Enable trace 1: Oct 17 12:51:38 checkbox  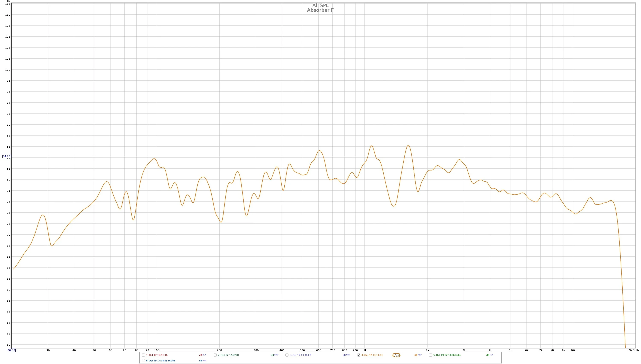point(143,355)
